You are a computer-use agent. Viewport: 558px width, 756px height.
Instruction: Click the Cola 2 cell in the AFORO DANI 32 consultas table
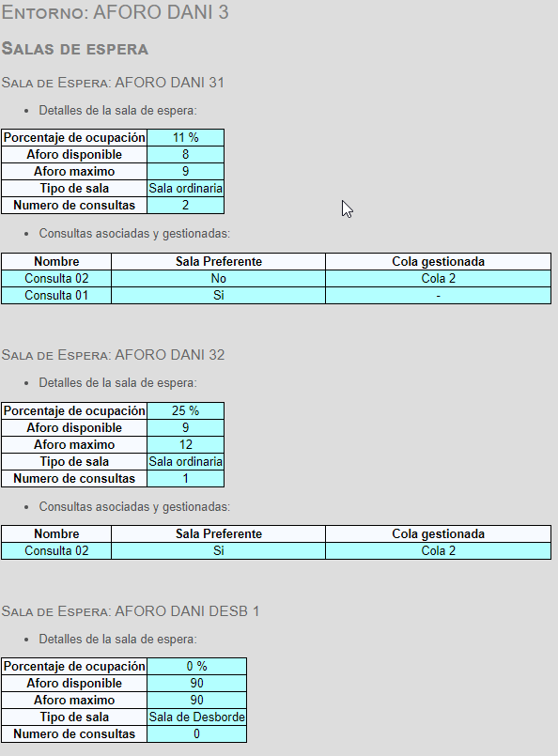tap(438, 550)
